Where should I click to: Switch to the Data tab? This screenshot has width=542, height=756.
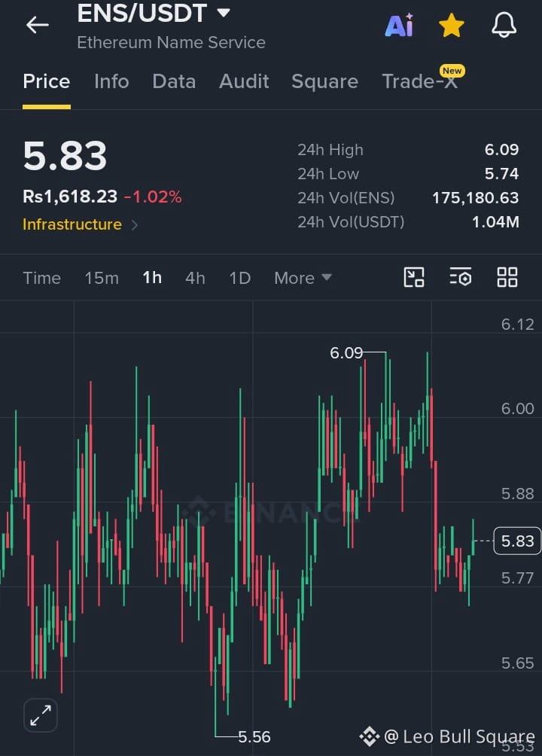174,81
